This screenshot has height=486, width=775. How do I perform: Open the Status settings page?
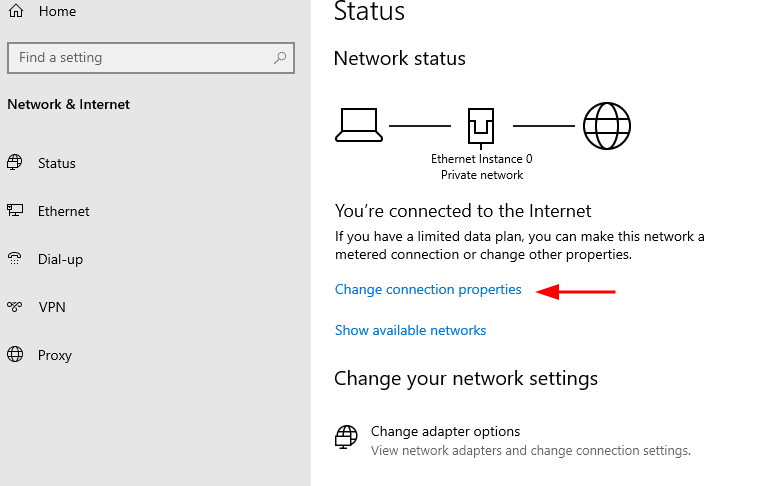point(57,163)
